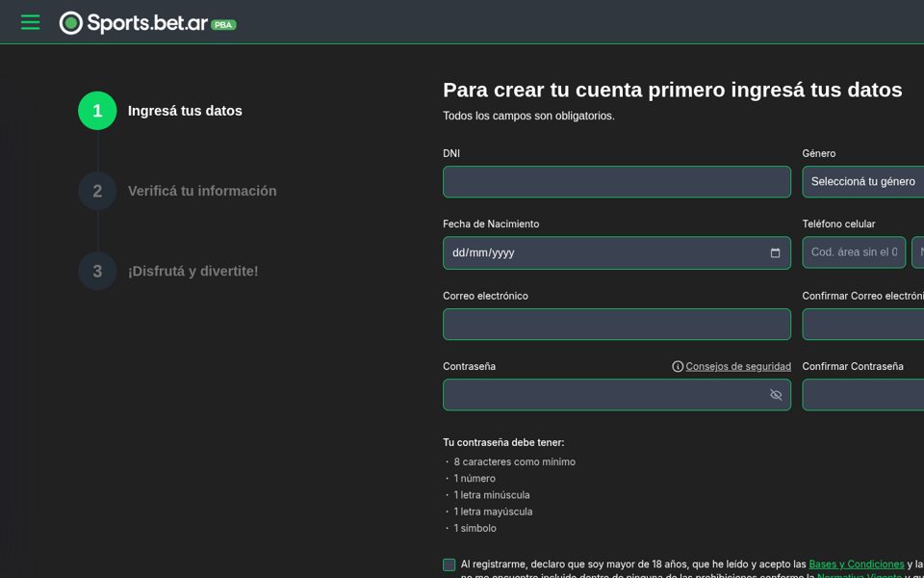Click step 2 circle Verificá tu información
The height and width of the screenshot is (578, 924).
tap(97, 191)
